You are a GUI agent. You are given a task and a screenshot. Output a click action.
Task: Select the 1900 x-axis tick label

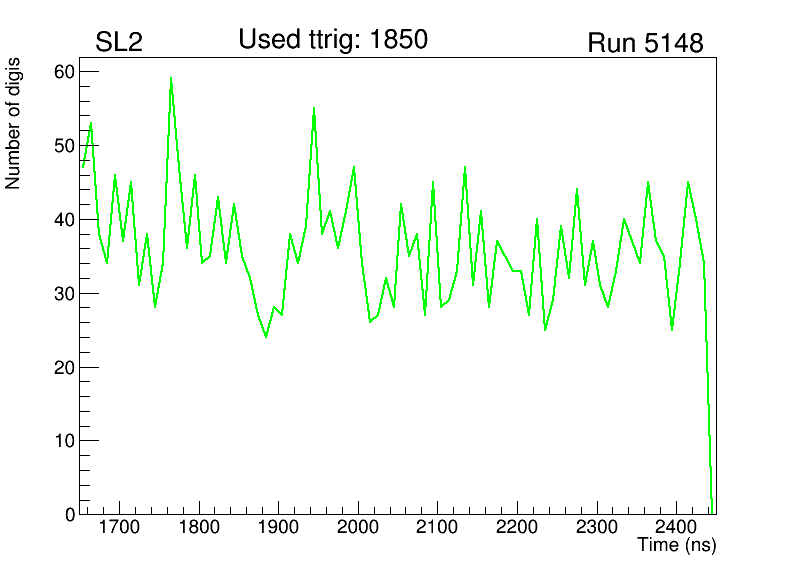tap(278, 527)
